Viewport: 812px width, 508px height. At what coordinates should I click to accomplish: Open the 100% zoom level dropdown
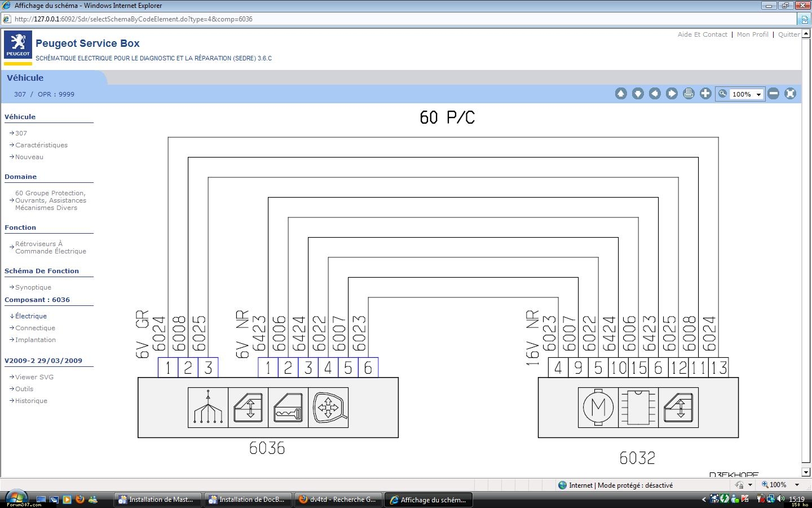[746, 94]
